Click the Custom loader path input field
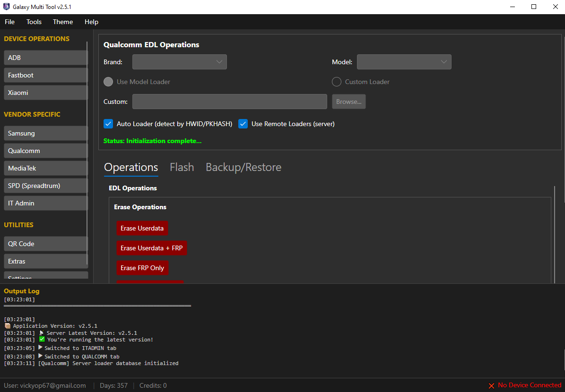565x392 pixels. point(229,102)
